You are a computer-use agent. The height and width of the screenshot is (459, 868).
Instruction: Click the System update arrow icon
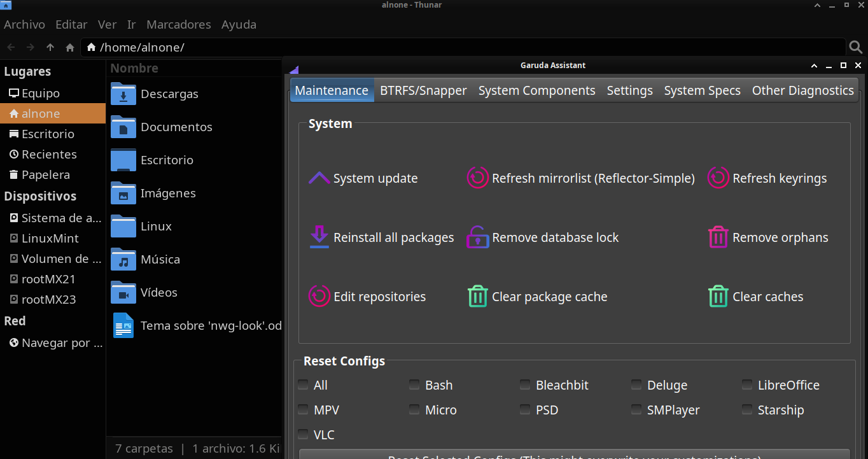(319, 178)
